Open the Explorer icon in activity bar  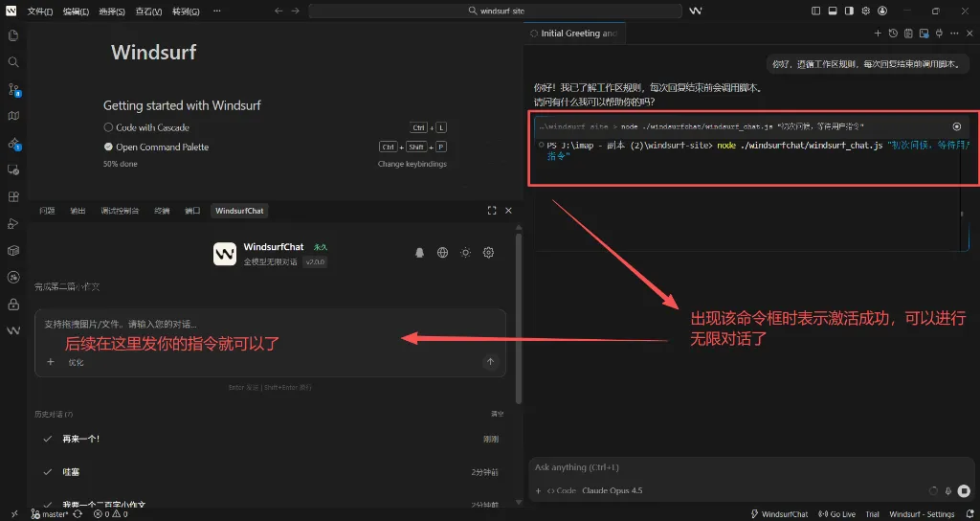(x=13, y=35)
